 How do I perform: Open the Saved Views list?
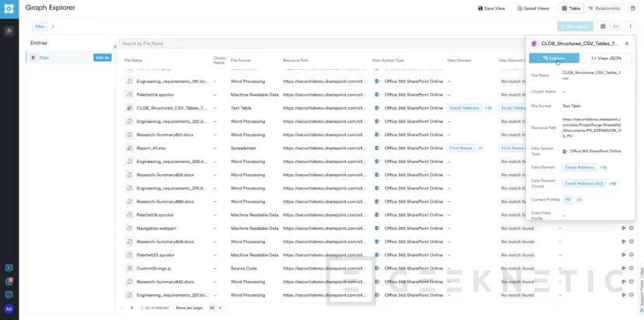534,9
